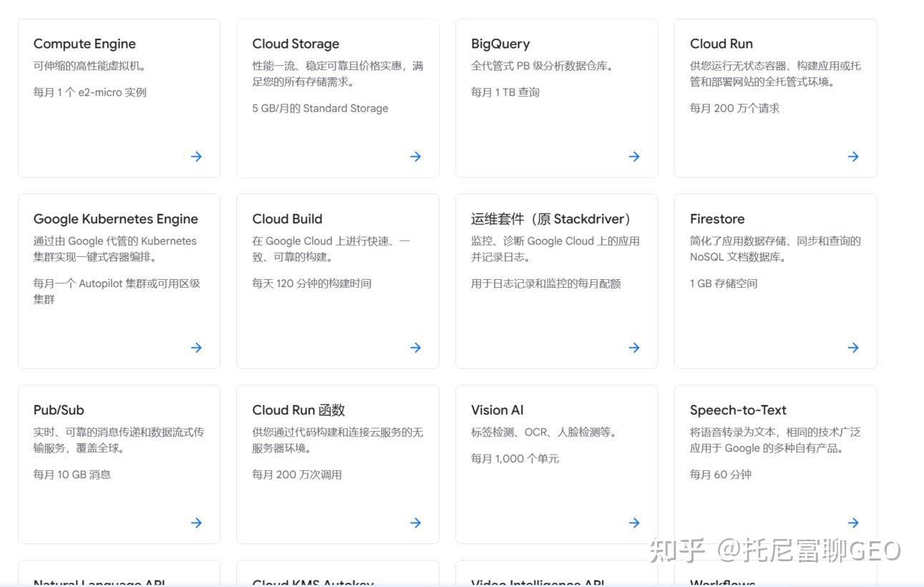Click the Stackdriver description starting 监控、诊断

point(555,249)
